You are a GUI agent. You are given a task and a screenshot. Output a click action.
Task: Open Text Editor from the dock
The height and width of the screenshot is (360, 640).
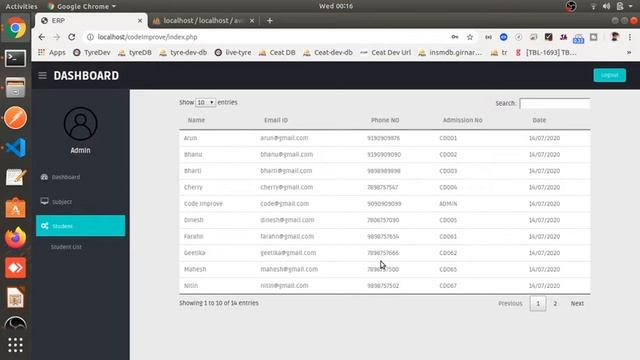tap(16, 178)
